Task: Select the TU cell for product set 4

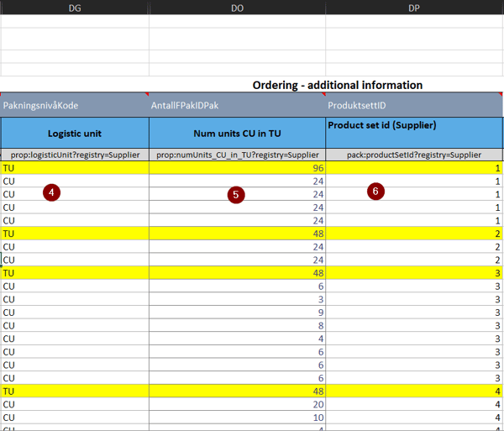Action: pyautogui.click(x=75, y=392)
